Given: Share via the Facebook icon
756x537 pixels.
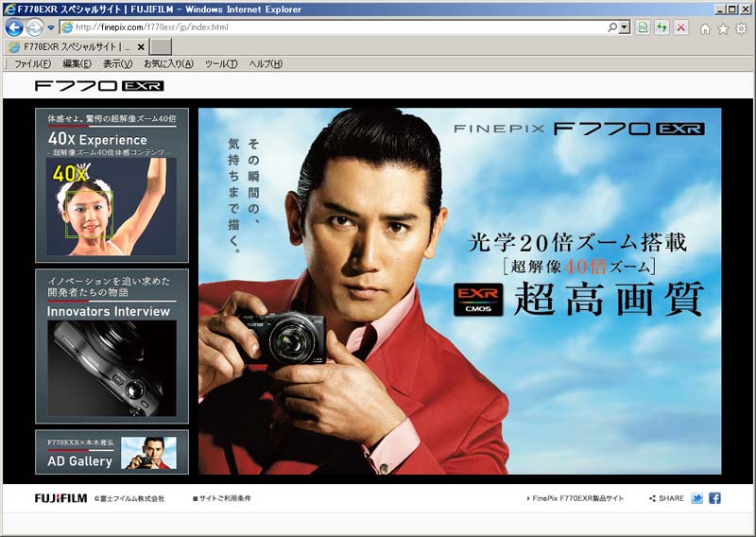Looking at the screenshot, I should click(x=714, y=498).
